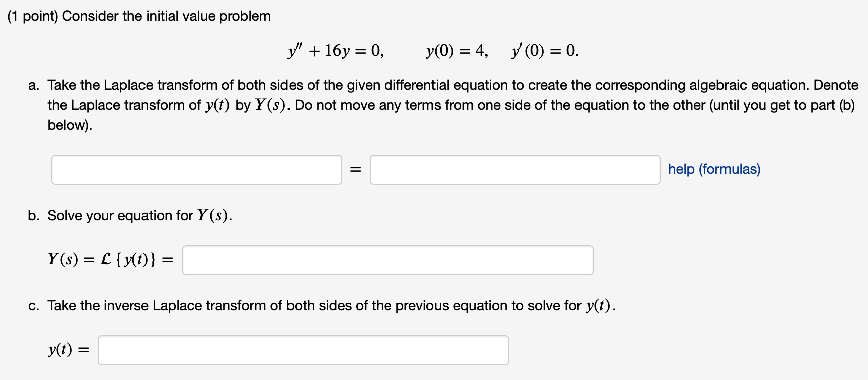
Task: Click the letter c item marker
Action: [x=33, y=305]
